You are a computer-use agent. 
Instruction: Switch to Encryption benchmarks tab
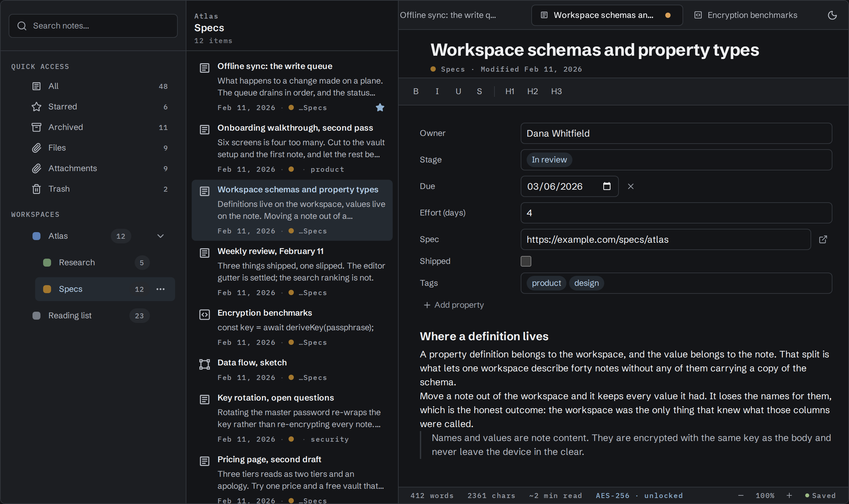pyautogui.click(x=747, y=15)
